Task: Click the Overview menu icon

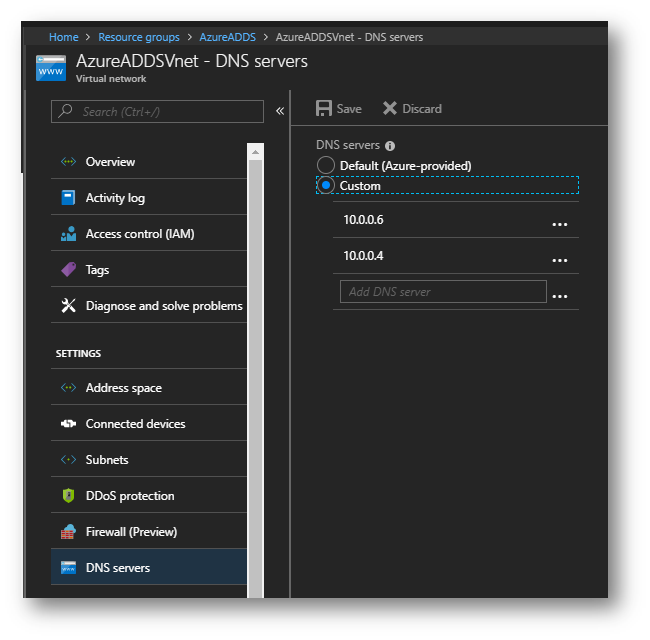Action: (x=68, y=162)
